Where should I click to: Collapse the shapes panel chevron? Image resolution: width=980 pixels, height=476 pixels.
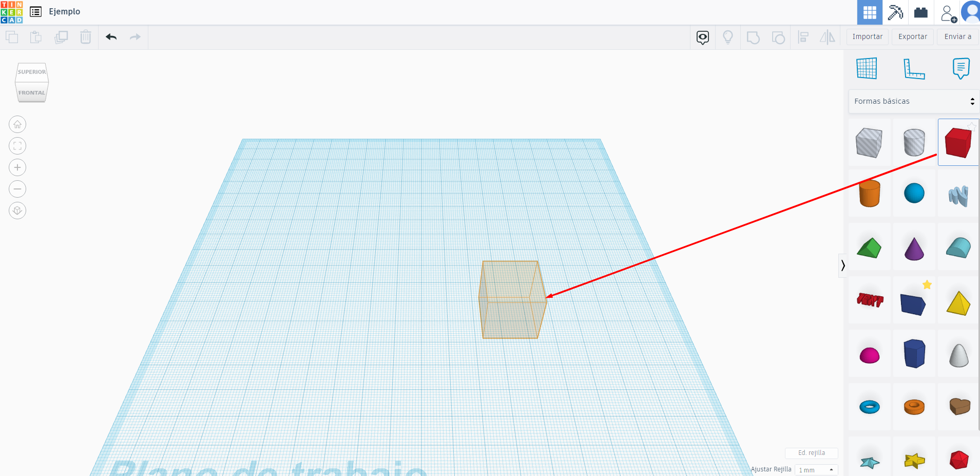(843, 265)
